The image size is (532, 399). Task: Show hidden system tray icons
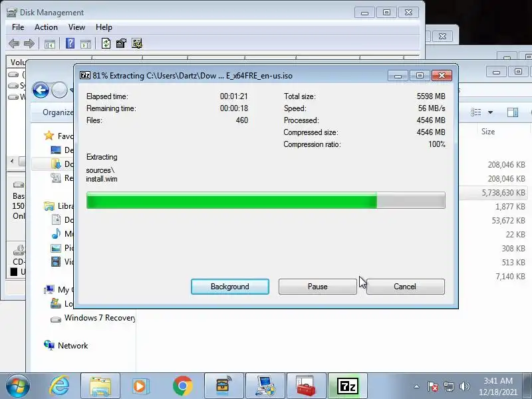click(x=417, y=386)
